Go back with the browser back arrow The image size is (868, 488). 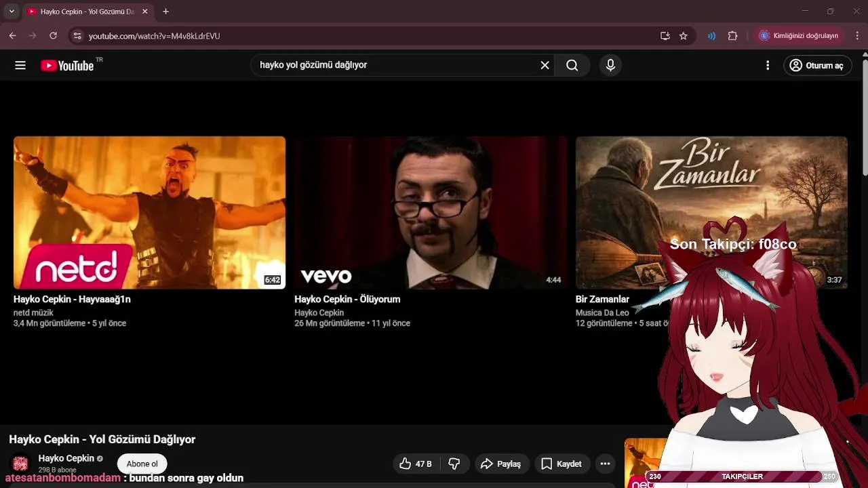click(12, 35)
